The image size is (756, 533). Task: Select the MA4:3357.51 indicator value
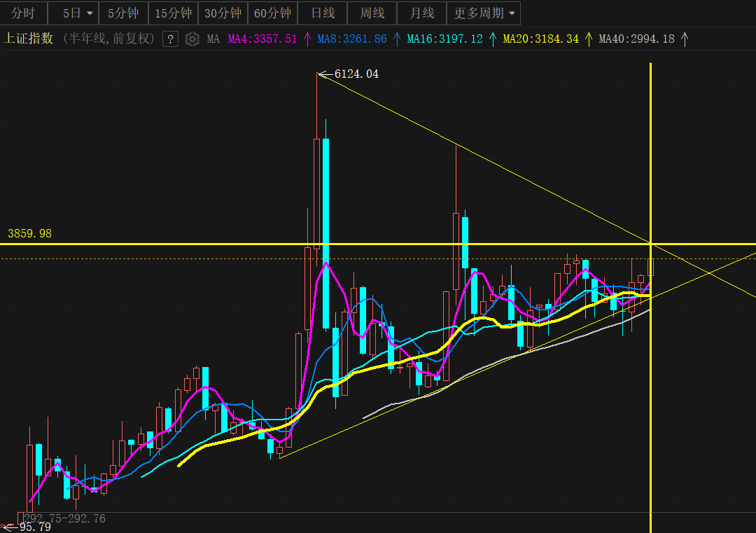(262, 39)
